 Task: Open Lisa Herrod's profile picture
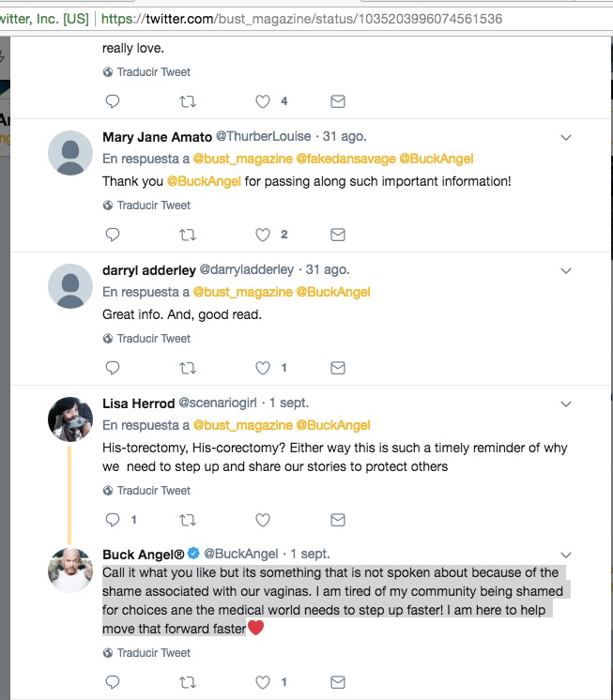[x=69, y=418]
